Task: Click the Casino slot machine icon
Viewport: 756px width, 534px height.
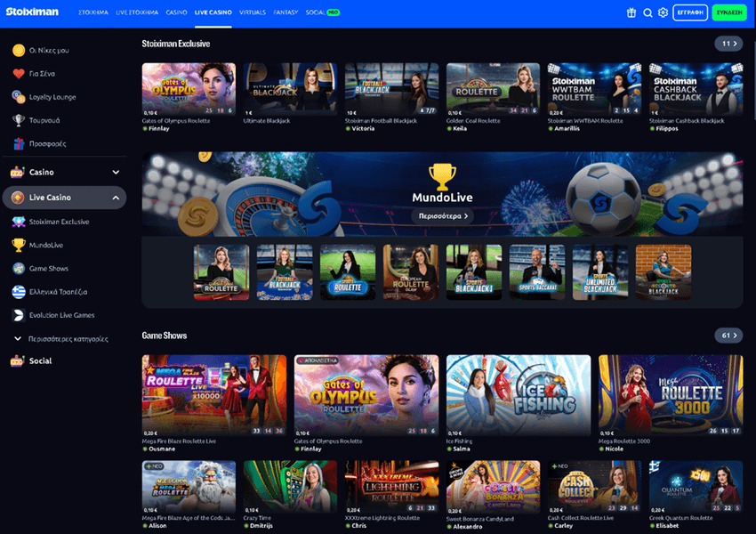Action: point(18,172)
